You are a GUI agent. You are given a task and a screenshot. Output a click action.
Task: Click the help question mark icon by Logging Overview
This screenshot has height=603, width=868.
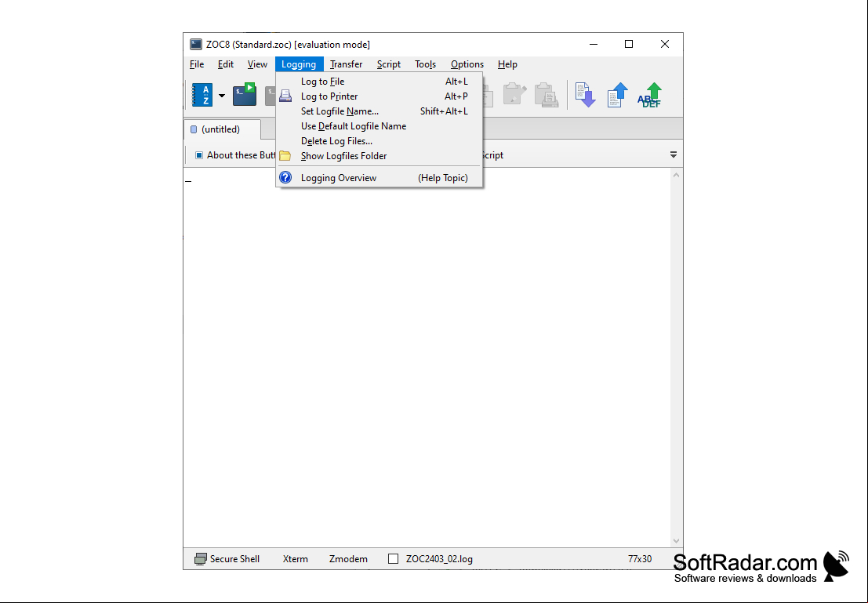coord(285,178)
